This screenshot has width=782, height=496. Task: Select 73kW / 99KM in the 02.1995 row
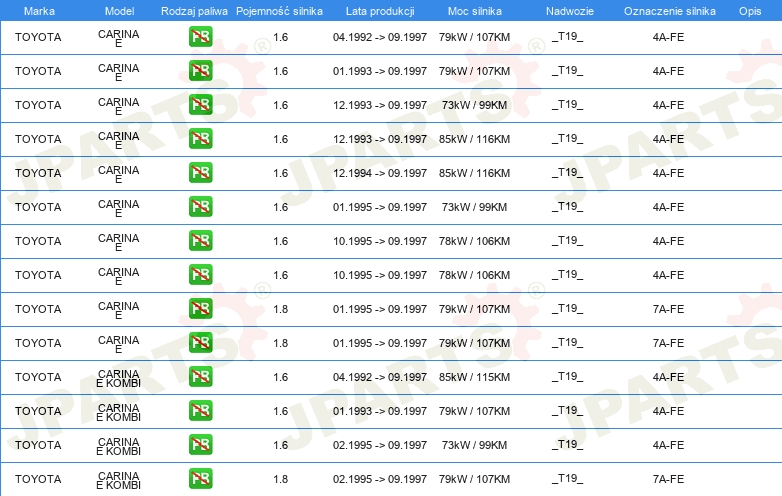(474, 445)
